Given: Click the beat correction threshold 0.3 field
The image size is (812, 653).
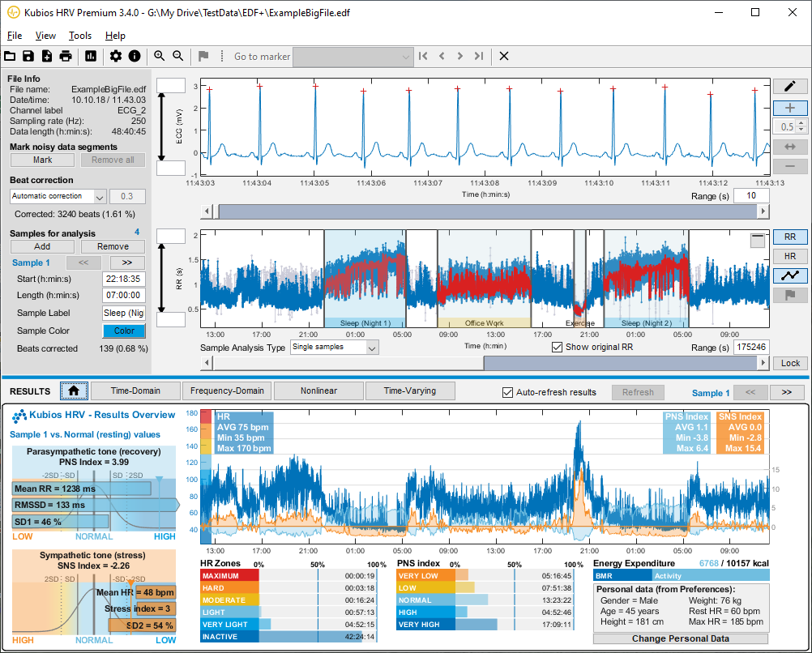Looking at the screenshot, I should [x=127, y=196].
